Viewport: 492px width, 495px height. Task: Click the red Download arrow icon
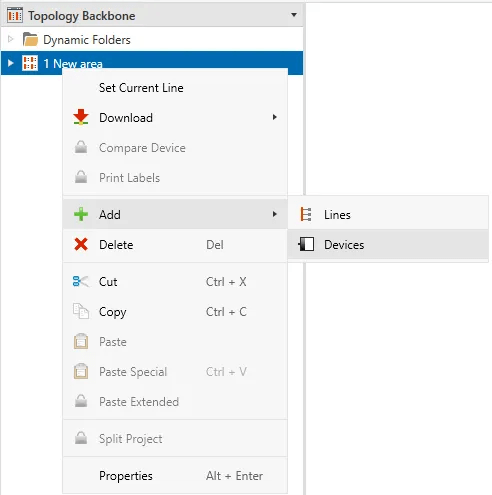tap(81, 117)
